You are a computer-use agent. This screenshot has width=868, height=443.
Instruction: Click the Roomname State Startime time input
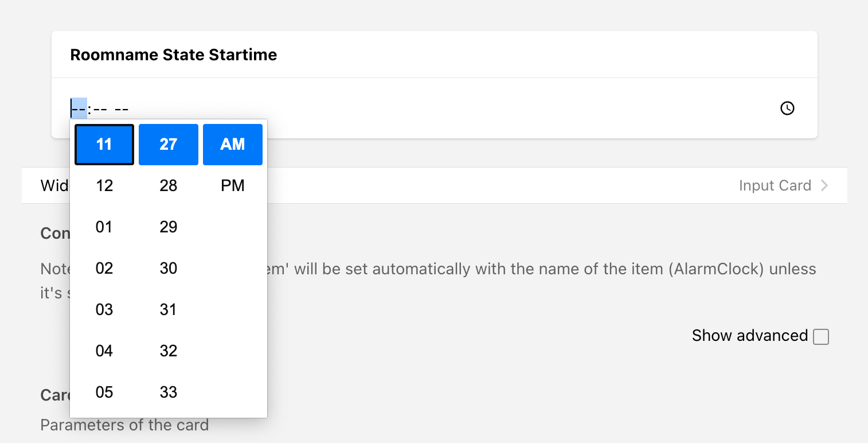click(401, 108)
